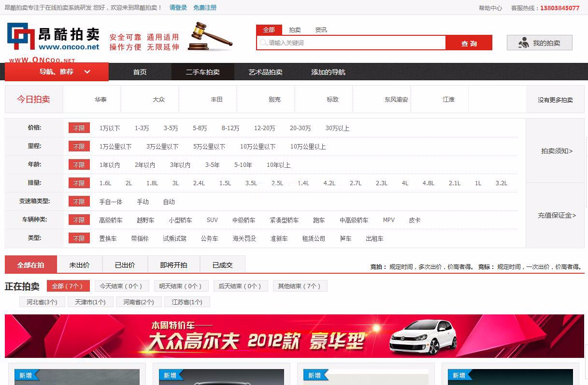Click 新增 badge on first car listing
Viewport: 588px width, 385px height.
[27, 375]
